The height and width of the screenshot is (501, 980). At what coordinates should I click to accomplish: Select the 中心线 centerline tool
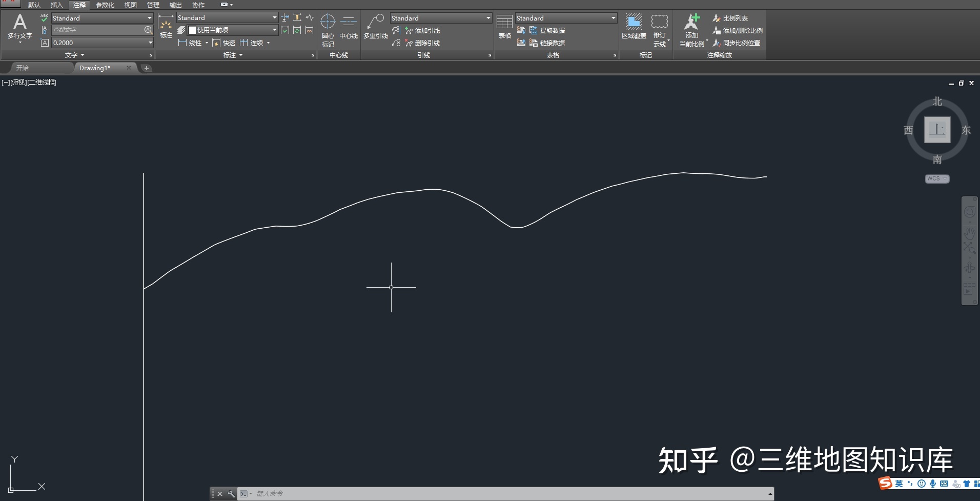[x=349, y=27]
